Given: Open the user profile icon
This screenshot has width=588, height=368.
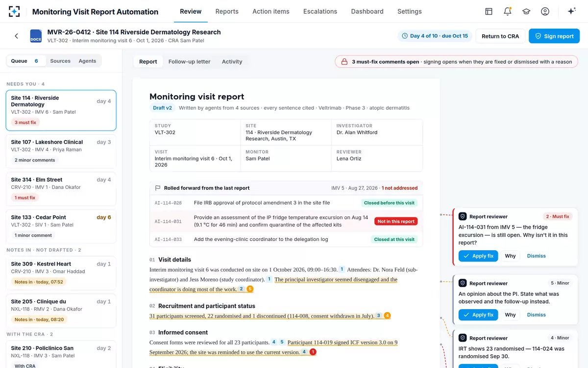Looking at the screenshot, I should pyautogui.click(x=545, y=11).
